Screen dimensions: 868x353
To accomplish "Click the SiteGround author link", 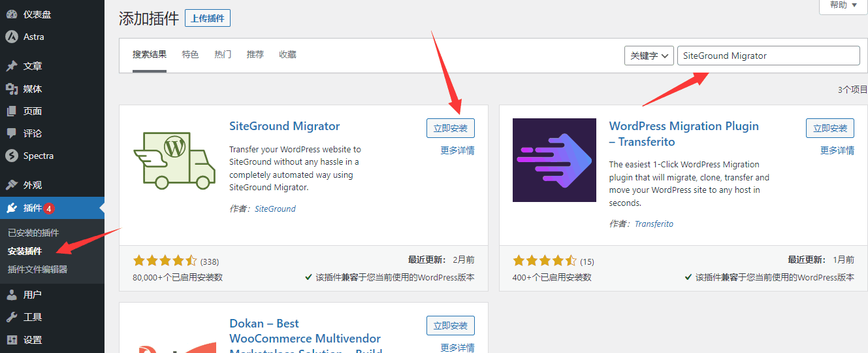I will (x=275, y=209).
